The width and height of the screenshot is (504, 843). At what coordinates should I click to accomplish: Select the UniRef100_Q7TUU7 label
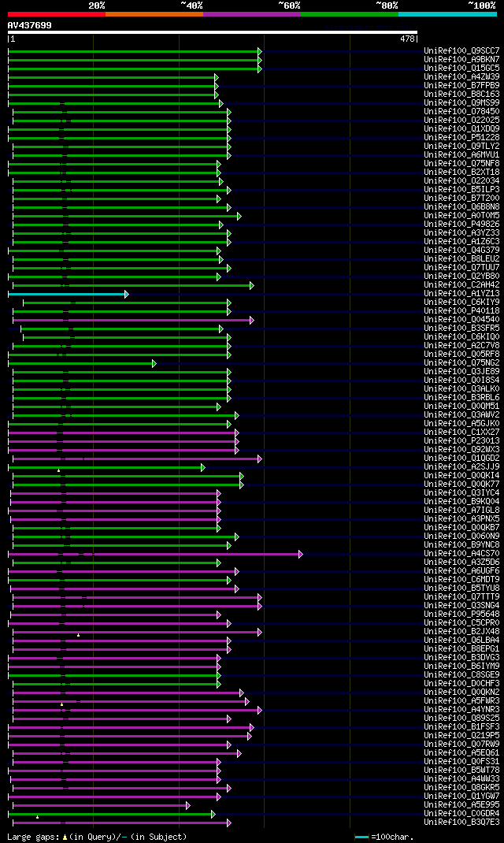[461, 268]
